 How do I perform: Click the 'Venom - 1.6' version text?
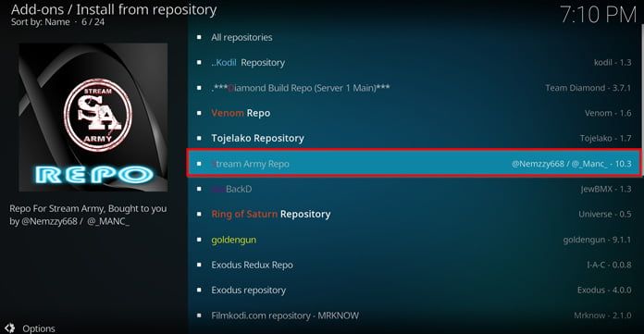pyautogui.click(x=608, y=113)
